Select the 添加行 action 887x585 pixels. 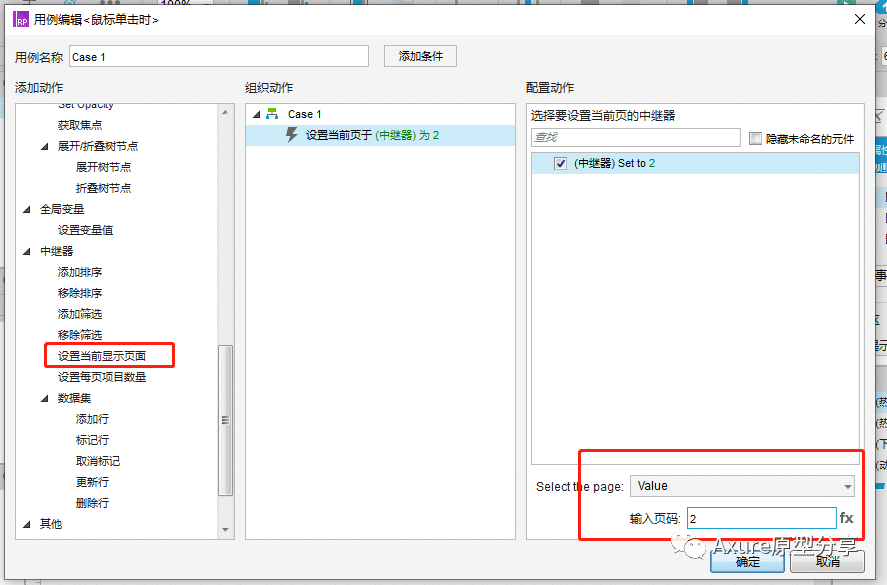92,419
